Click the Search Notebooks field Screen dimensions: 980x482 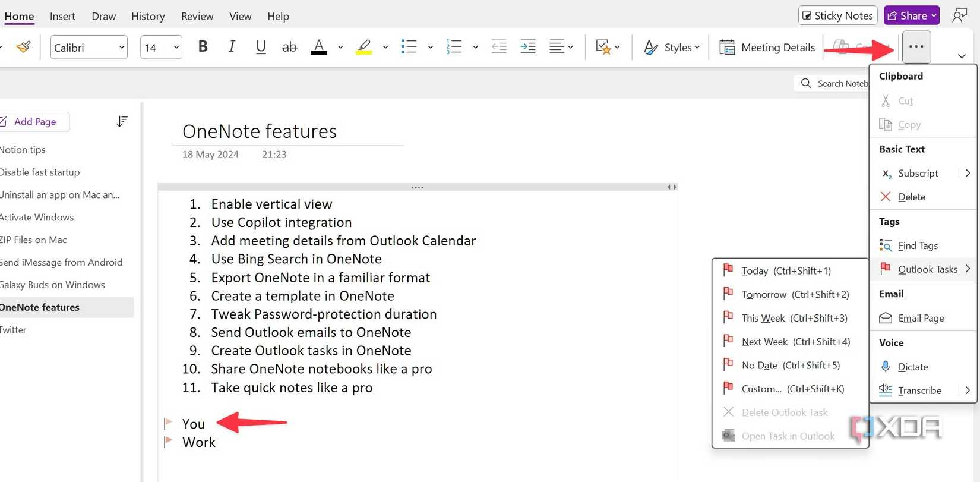pos(832,83)
